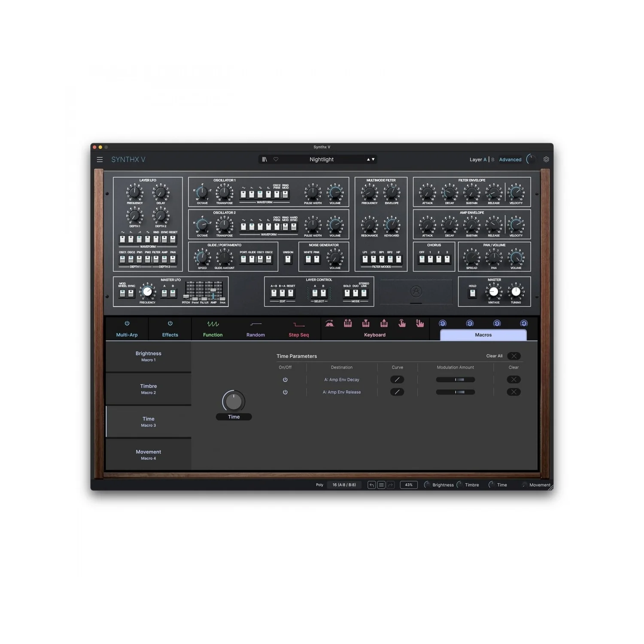The width and height of the screenshot is (644, 644).
Task: Click the Effects power icon
Action: click(170, 323)
